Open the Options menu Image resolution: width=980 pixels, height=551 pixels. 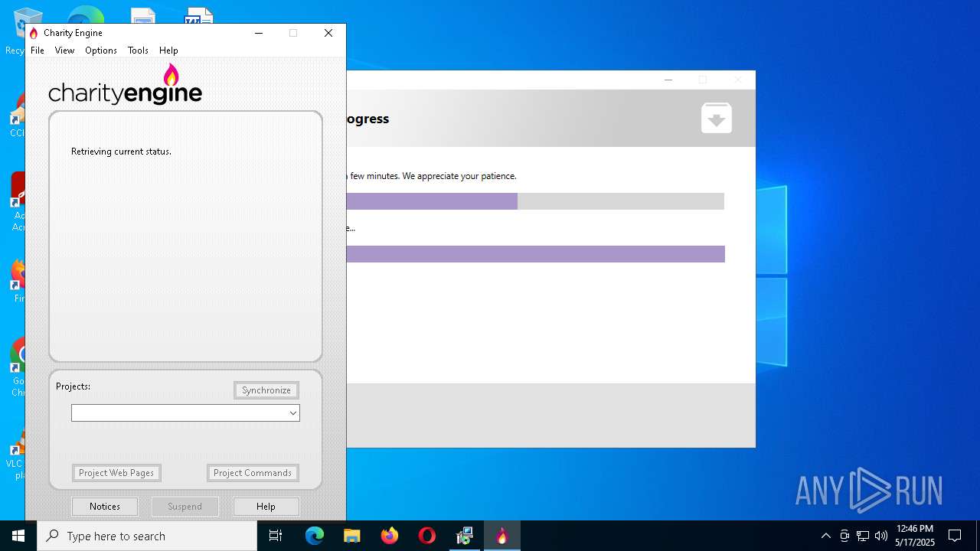pos(101,51)
